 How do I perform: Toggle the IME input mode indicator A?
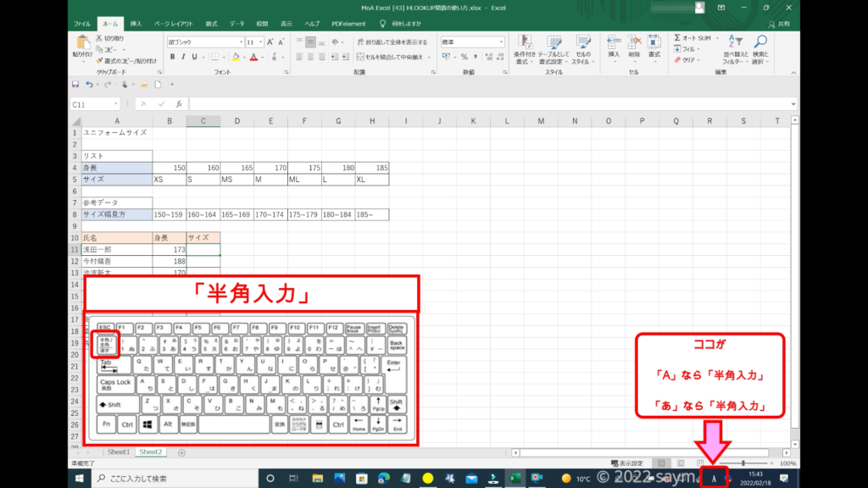click(715, 479)
